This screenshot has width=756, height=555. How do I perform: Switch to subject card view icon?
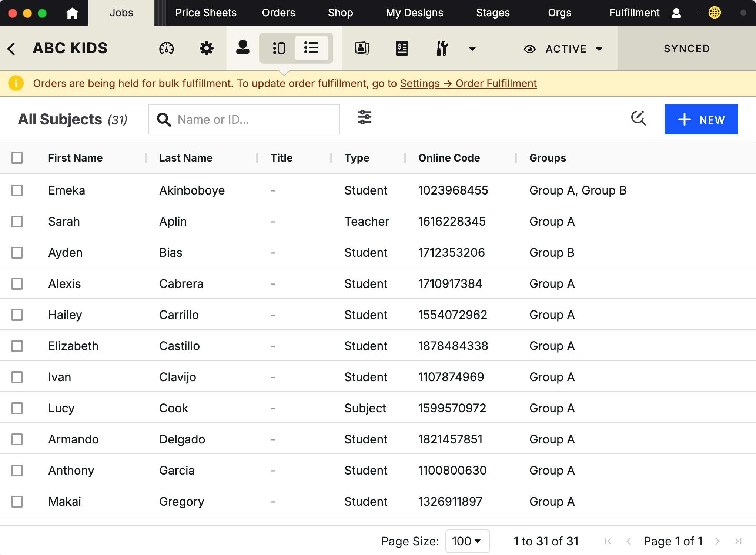[279, 48]
